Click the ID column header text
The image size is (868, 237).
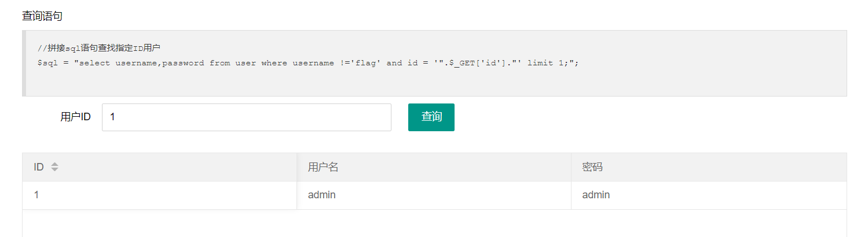tap(39, 167)
